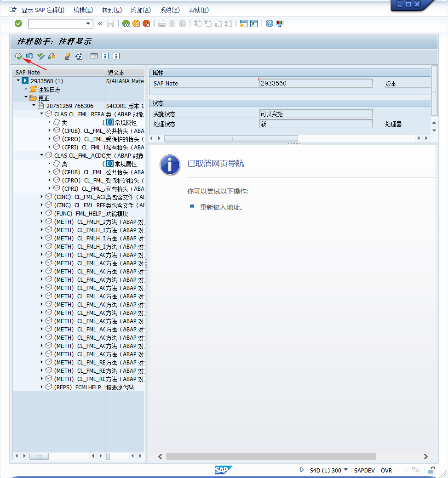Collapse the 更正 folder node
Viewport: 448px width, 478px height.
tap(26, 97)
